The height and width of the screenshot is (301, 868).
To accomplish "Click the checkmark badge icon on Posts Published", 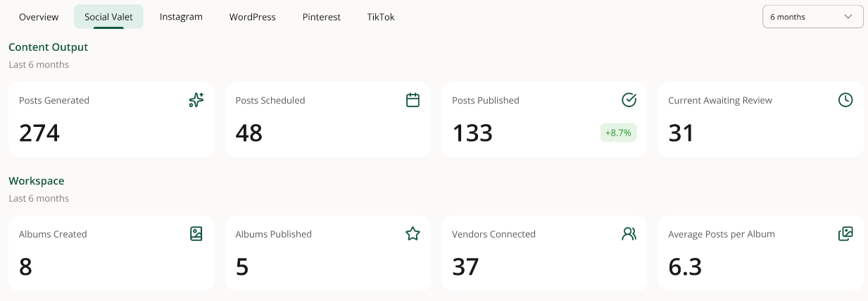I will click(629, 100).
